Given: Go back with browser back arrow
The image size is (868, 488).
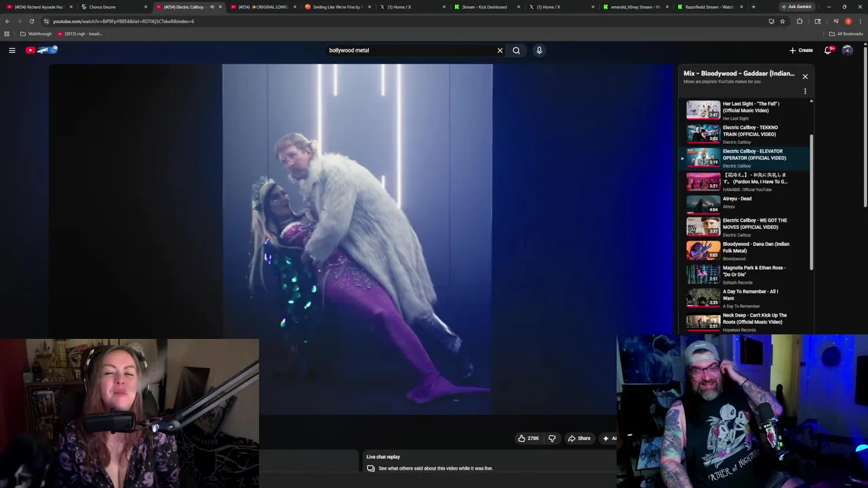Looking at the screenshot, I should pos(7,21).
